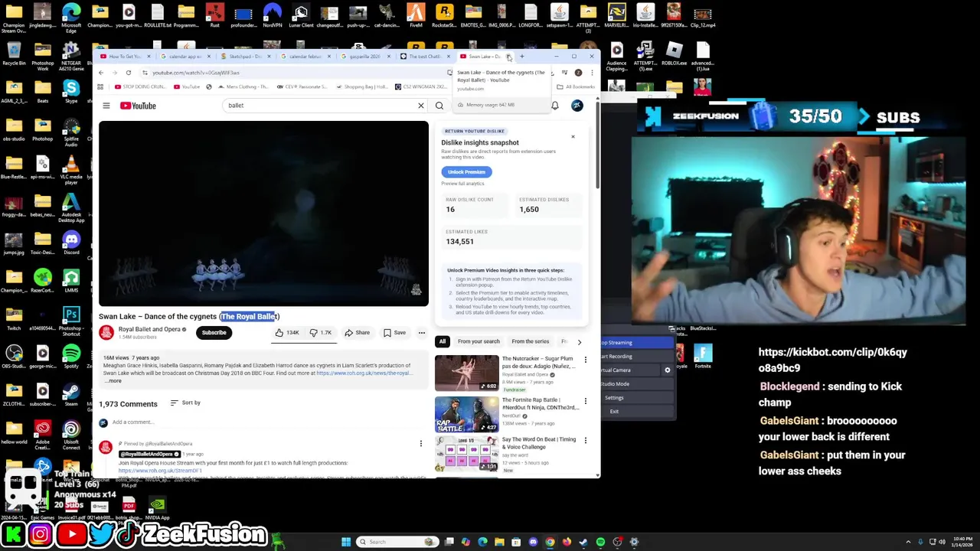Subscribe to Royal Ballet and Opera
The image size is (980, 551).
coord(214,333)
